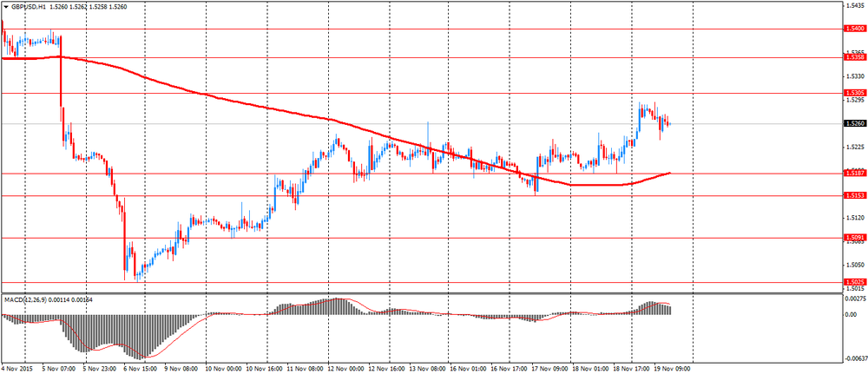The width and height of the screenshot is (868, 374).
Task: Click the 0.00275 MACD scale value
Action: (x=856, y=299)
